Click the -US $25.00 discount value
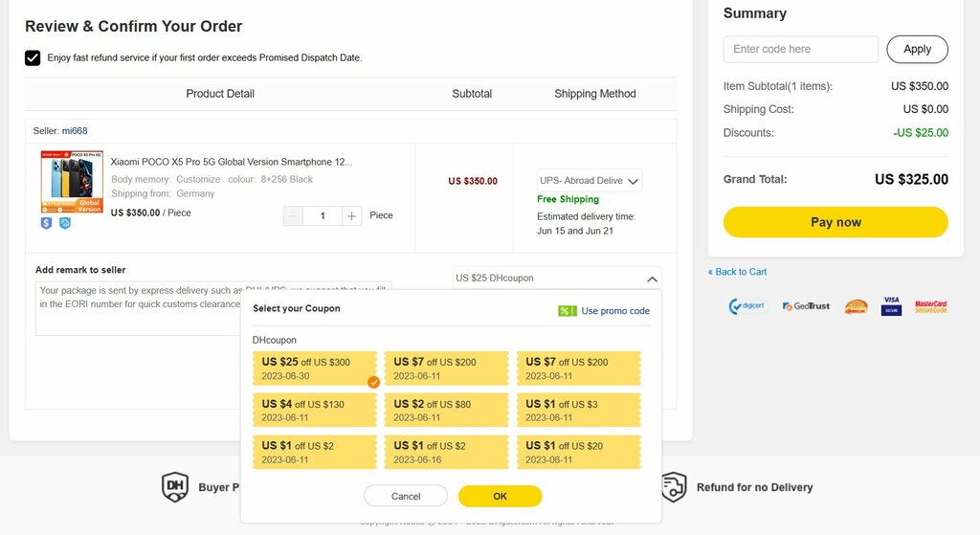 coord(921,132)
